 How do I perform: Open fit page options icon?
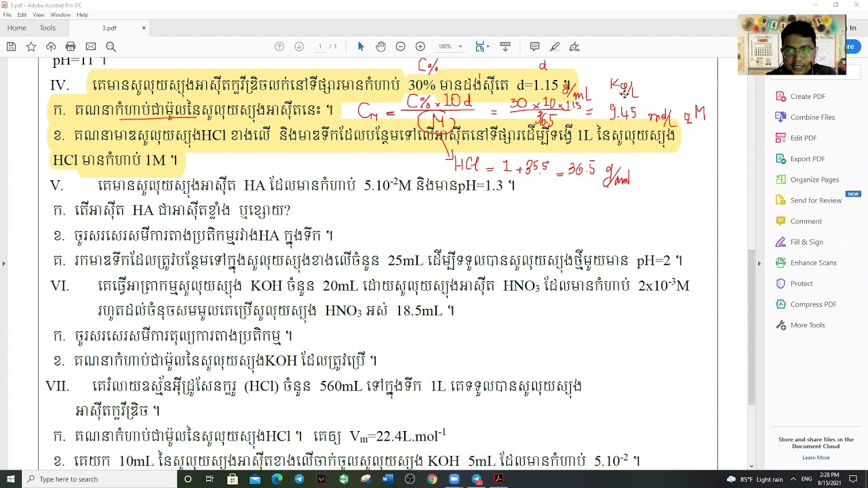481,47
